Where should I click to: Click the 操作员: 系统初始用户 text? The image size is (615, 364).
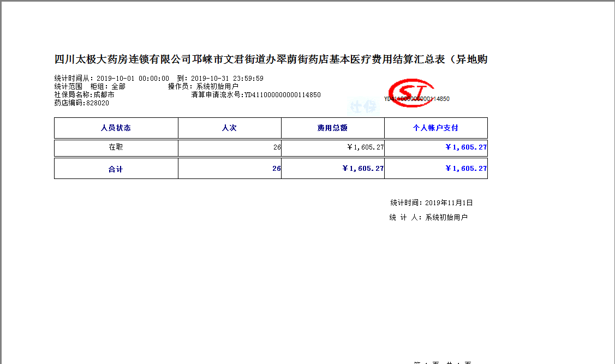coord(203,86)
